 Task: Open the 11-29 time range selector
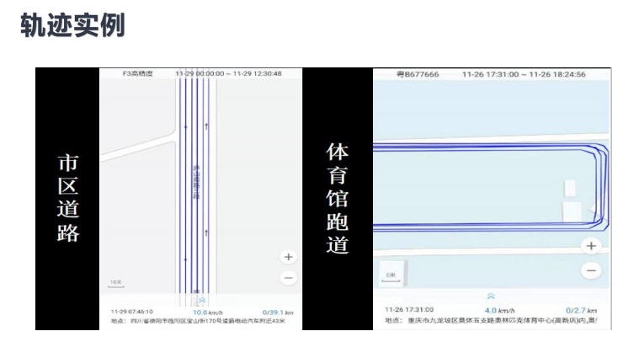[x=228, y=74]
